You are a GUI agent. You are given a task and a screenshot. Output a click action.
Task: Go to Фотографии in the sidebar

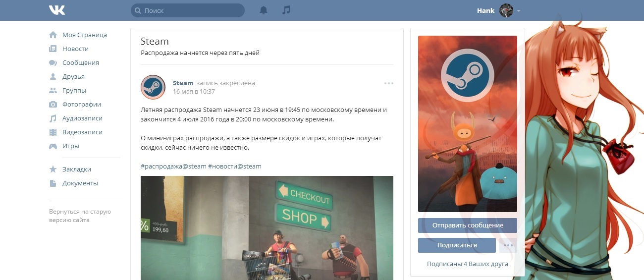pyautogui.click(x=82, y=104)
